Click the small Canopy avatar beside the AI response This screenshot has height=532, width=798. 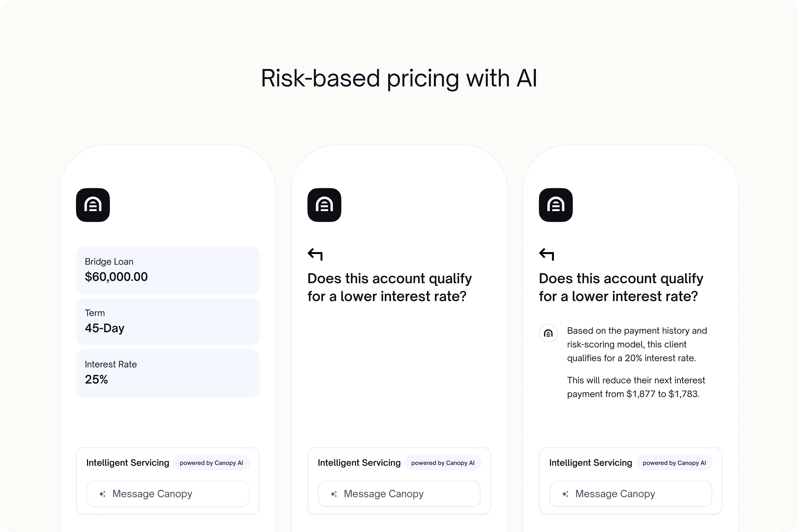pyautogui.click(x=548, y=334)
